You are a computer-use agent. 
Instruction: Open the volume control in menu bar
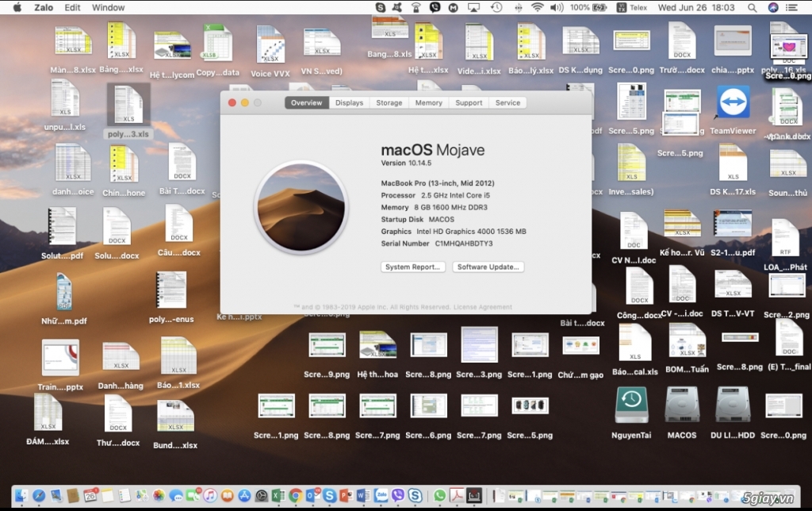557,7
